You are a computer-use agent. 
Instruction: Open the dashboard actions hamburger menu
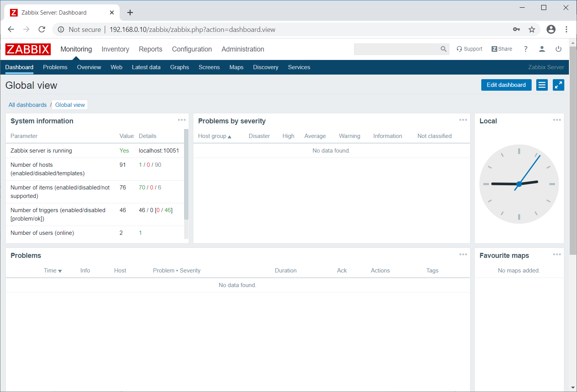542,85
